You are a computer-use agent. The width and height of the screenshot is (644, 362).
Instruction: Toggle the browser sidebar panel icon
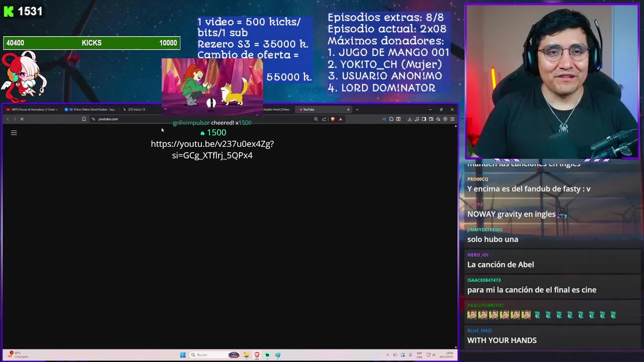click(x=424, y=119)
